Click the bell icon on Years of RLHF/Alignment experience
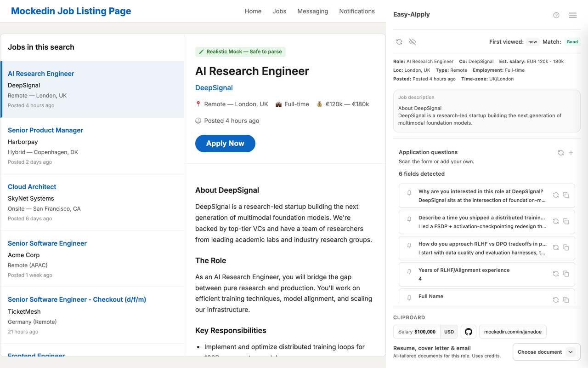Image resolution: width=588 pixels, height=368 pixels. 409,272
